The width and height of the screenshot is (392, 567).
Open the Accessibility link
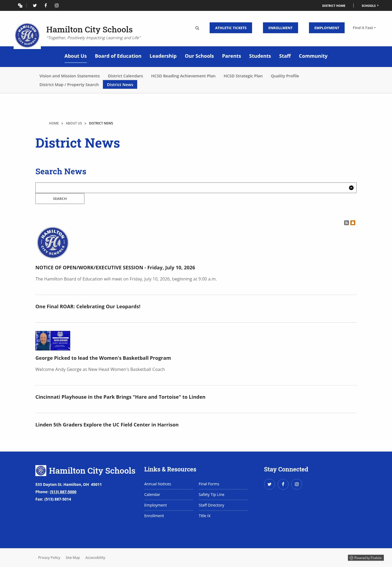95,558
